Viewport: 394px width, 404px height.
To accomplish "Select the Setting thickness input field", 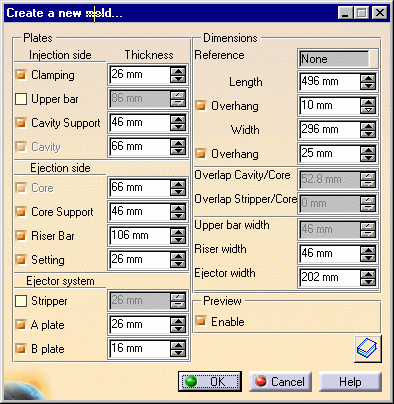I will click(139, 259).
